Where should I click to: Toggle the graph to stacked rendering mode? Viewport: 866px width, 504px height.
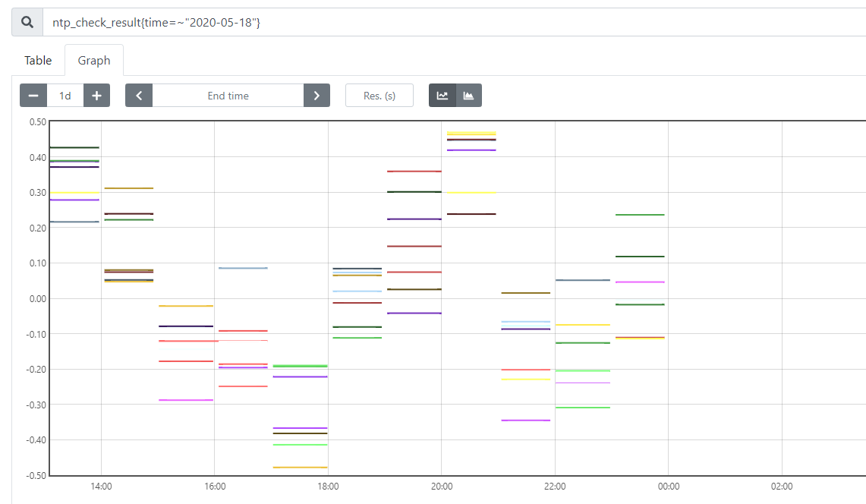pyautogui.click(x=468, y=95)
